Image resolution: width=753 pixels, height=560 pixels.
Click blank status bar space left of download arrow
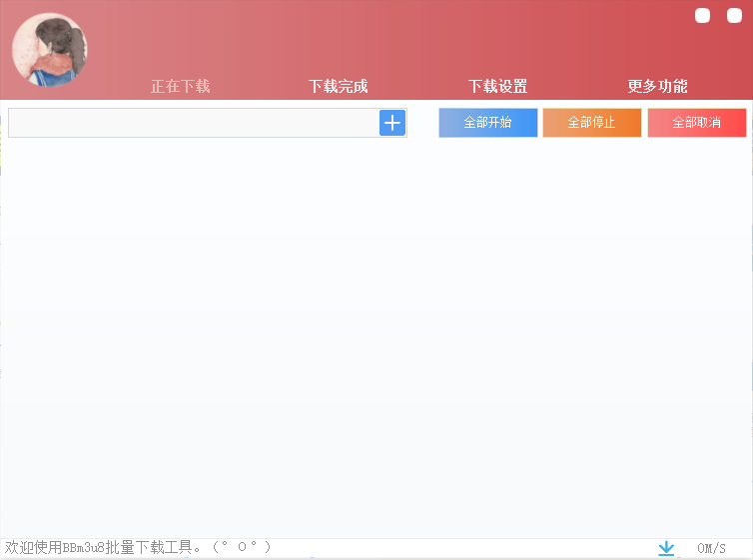point(459,548)
